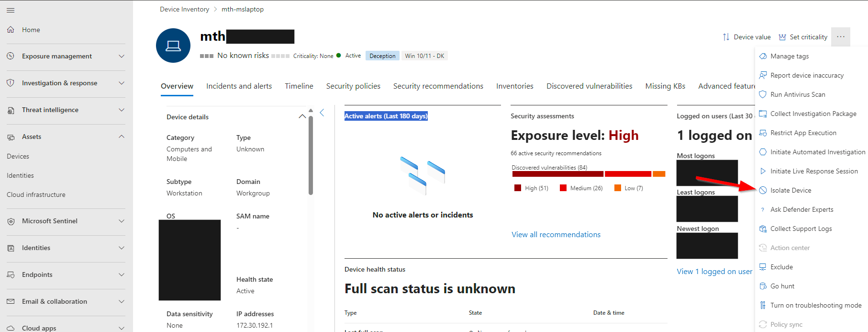Click the Assets icon in the sidebar

(11, 137)
